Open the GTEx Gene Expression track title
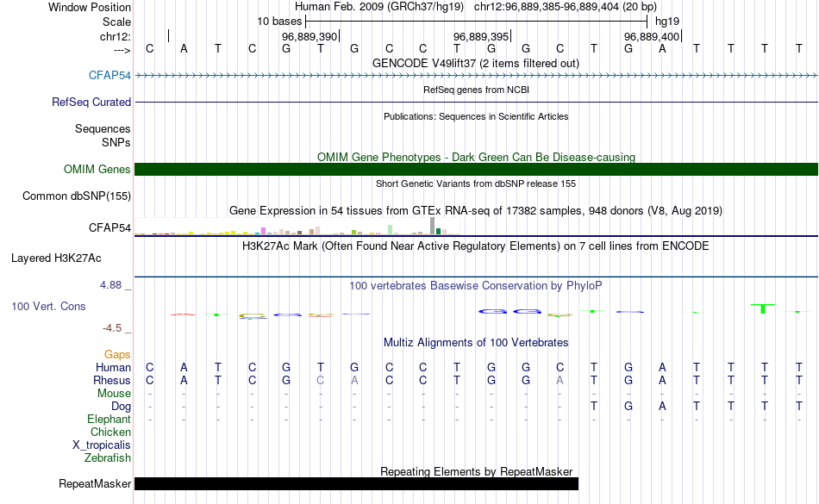 point(476,211)
